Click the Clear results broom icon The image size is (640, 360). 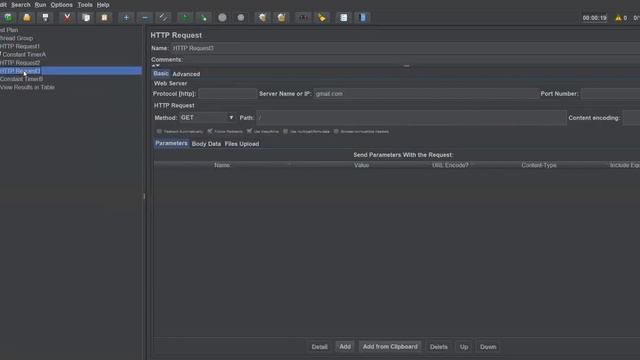(x=262, y=18)
